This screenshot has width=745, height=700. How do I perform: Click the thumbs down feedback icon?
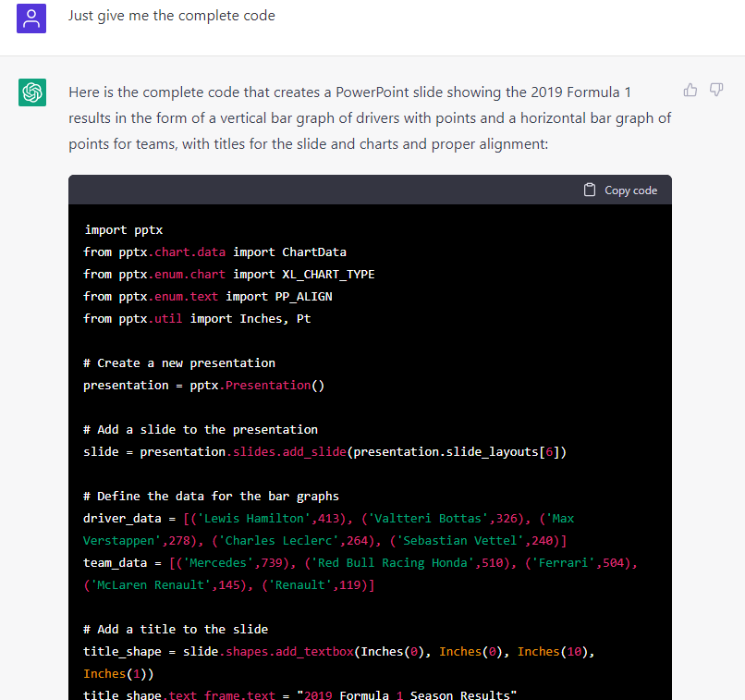(716, 90)
